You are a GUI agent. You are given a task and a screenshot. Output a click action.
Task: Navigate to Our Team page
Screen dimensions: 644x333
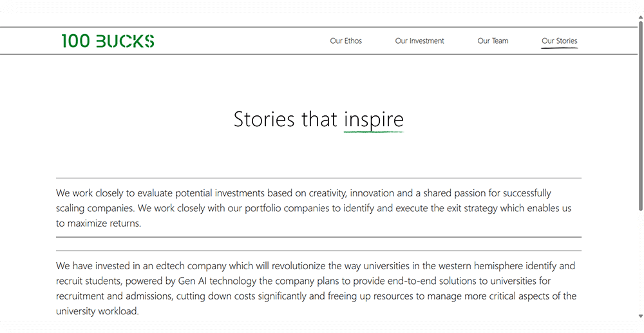493,41
